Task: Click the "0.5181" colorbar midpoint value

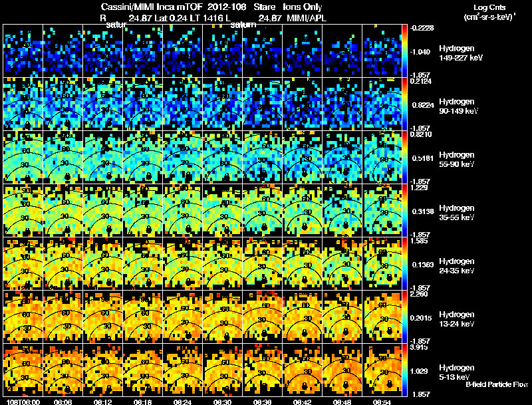Action: 423,158
